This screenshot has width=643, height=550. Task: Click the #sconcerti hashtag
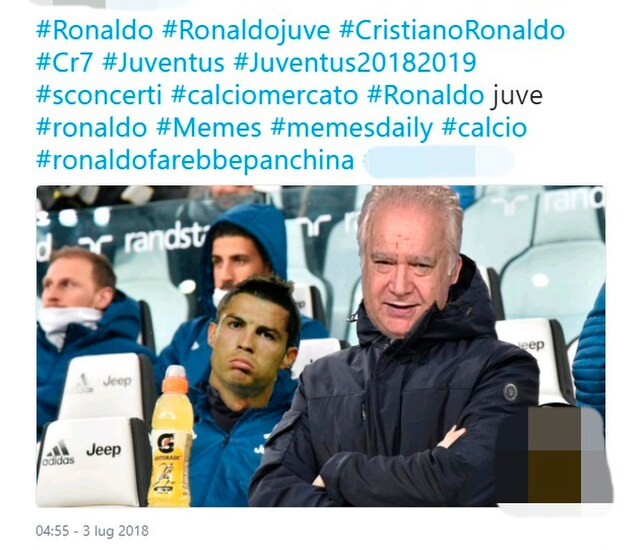click(x=99, y=95)
